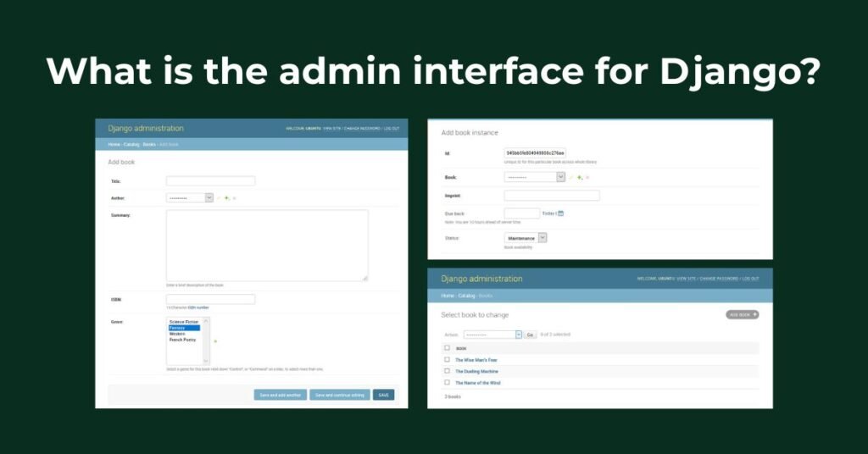Open The Name of the Wind book link
The height and width of the screenshot is (454, 868).
point(477,383)
